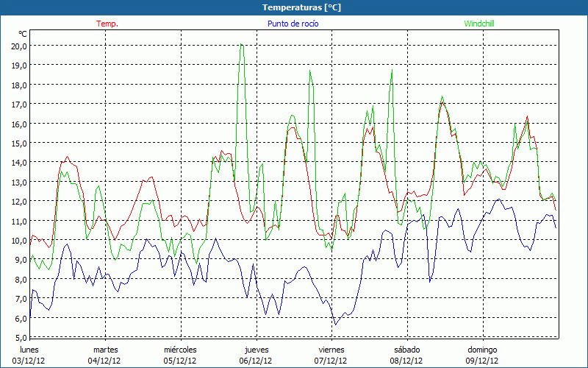Screen dimensions: 588x368
Task: Select the sábado day label
Action: pyautogui.click(x=406, y=350)
